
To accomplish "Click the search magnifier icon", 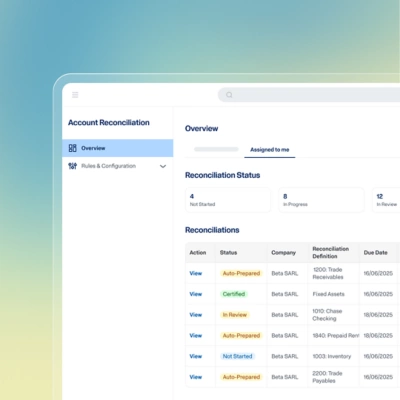I will click(x=229, y=95).
